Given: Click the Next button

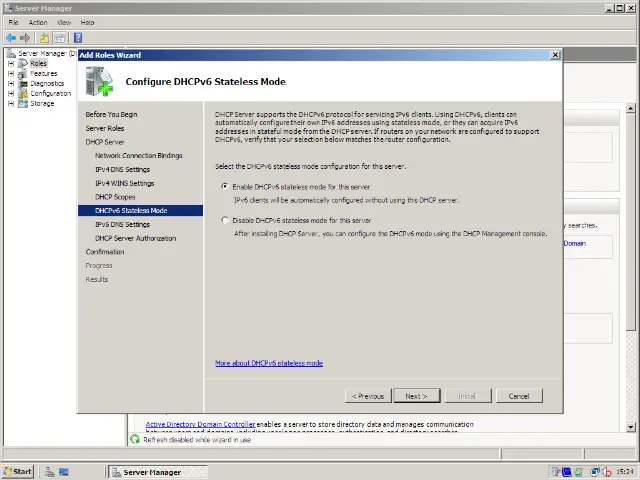Looking at the screenshot, I should [417, 396].
